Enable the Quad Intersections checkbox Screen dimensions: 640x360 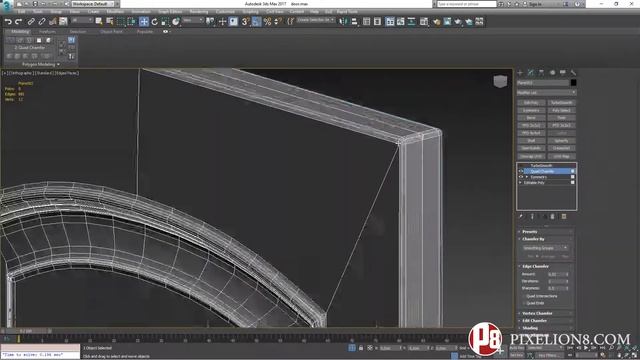[524, 296]
